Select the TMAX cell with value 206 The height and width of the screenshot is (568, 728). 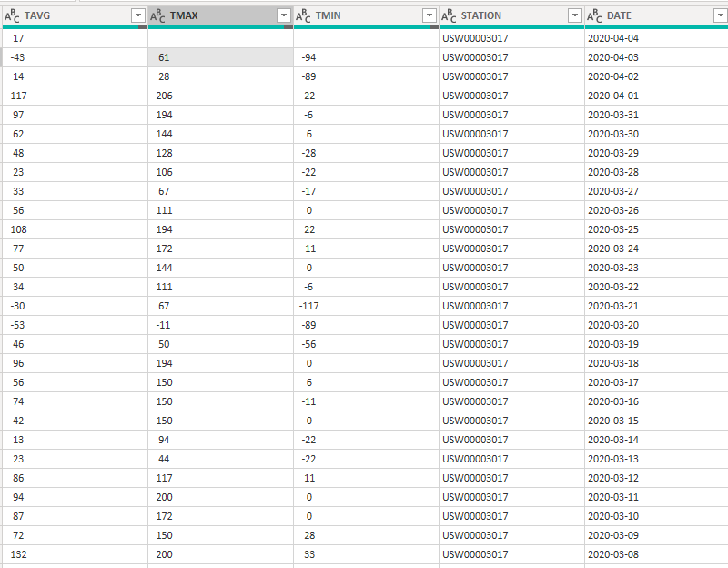[x=164, y=96]
